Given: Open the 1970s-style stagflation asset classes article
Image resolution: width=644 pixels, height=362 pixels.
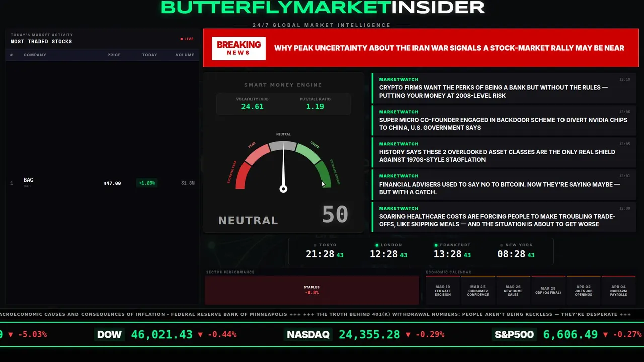Looking at the screenshot, I should 504,152.
